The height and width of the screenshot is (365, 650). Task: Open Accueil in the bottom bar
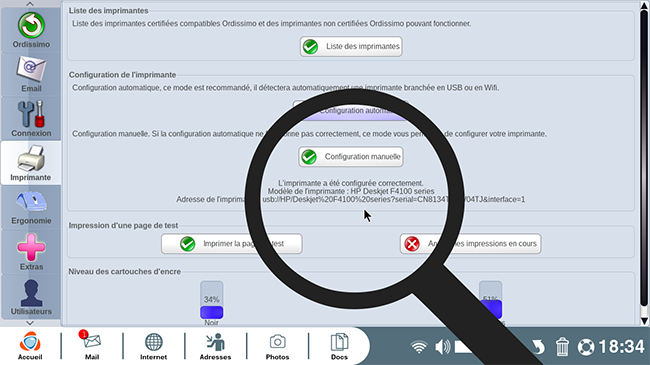point(30,346)
